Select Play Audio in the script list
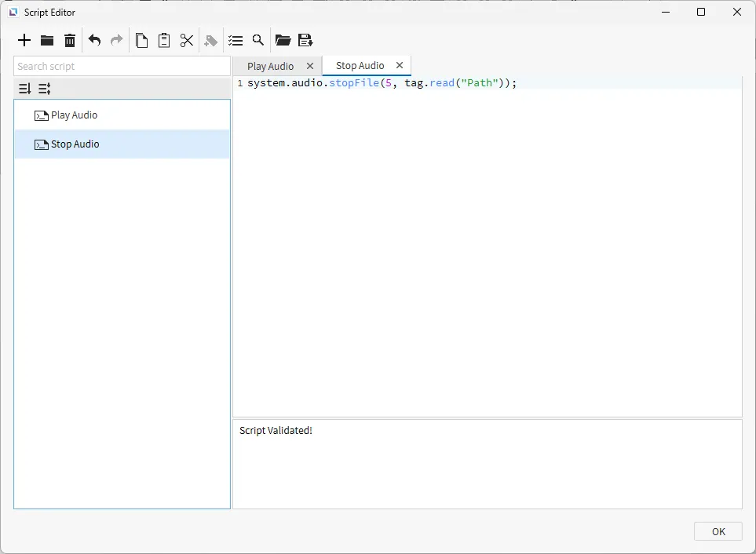Screen dimensions: 756x554 coord(74,115)
